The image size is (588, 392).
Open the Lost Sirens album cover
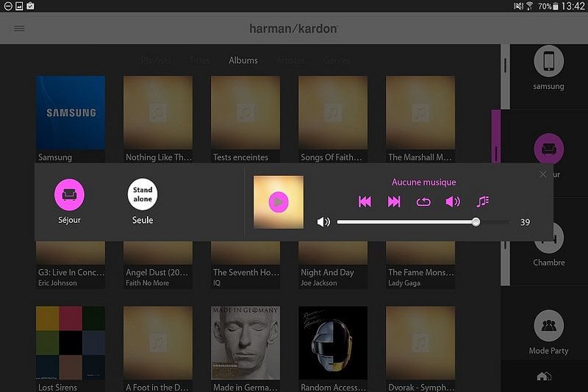[71, 343]
